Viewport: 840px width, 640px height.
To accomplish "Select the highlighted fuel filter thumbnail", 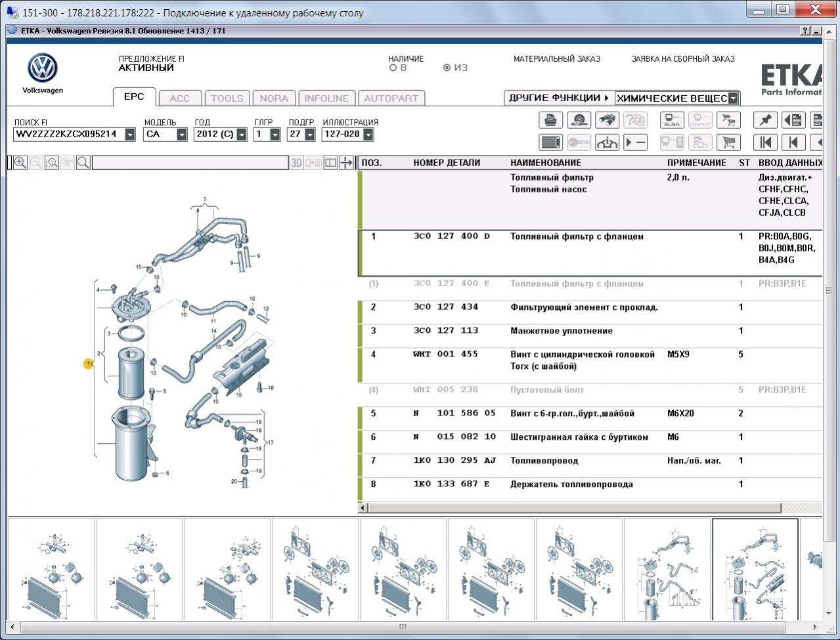I will click(755, 569).
